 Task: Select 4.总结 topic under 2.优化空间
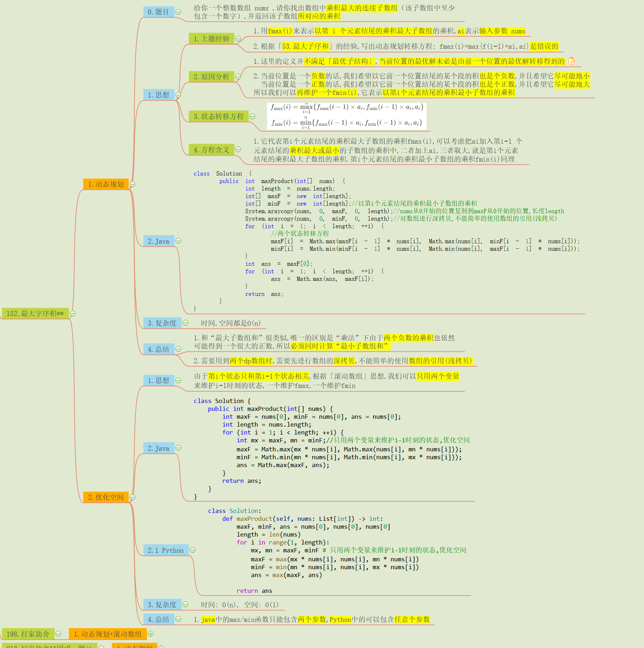click(x=159, y=619)
